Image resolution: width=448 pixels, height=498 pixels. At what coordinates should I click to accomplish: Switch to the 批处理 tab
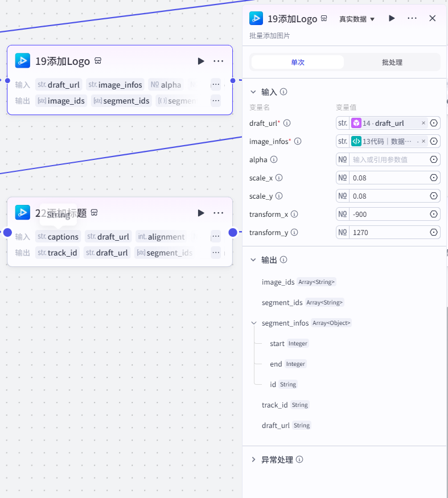click(x=392, y=62)
